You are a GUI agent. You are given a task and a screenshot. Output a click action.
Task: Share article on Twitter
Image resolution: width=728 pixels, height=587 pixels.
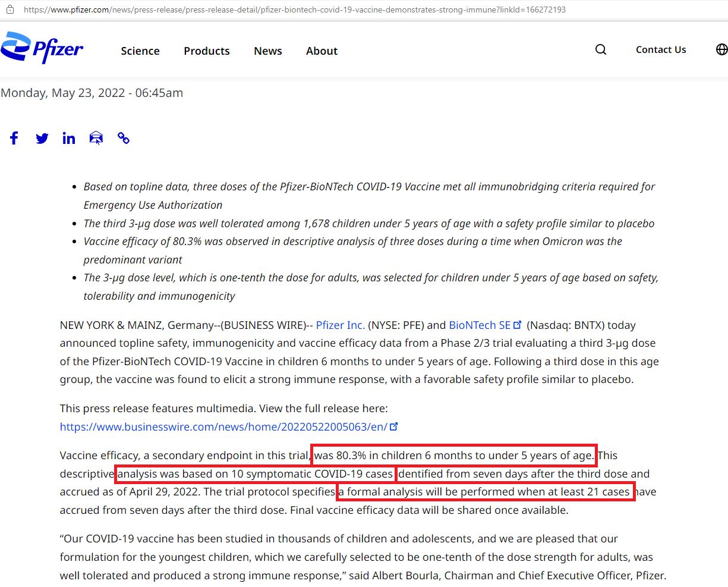(x=42, y=139)
